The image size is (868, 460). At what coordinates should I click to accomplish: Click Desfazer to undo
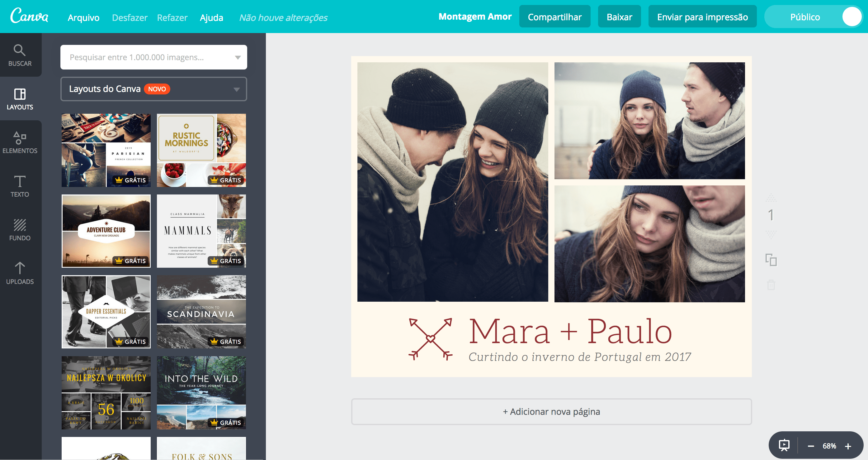click(x=130, y=17)
